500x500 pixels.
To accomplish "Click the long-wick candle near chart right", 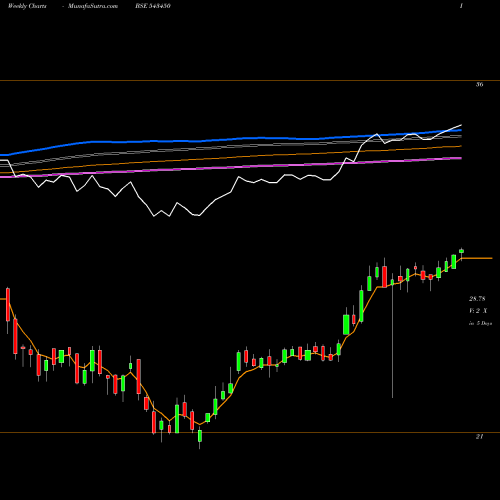I will [x=392, y=335].
